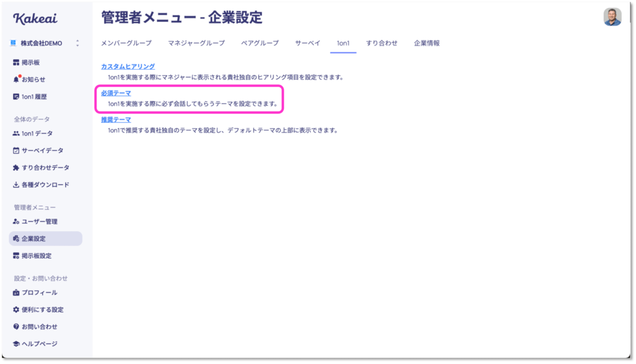Click the 推奨テーマ description text

point(223,130)
